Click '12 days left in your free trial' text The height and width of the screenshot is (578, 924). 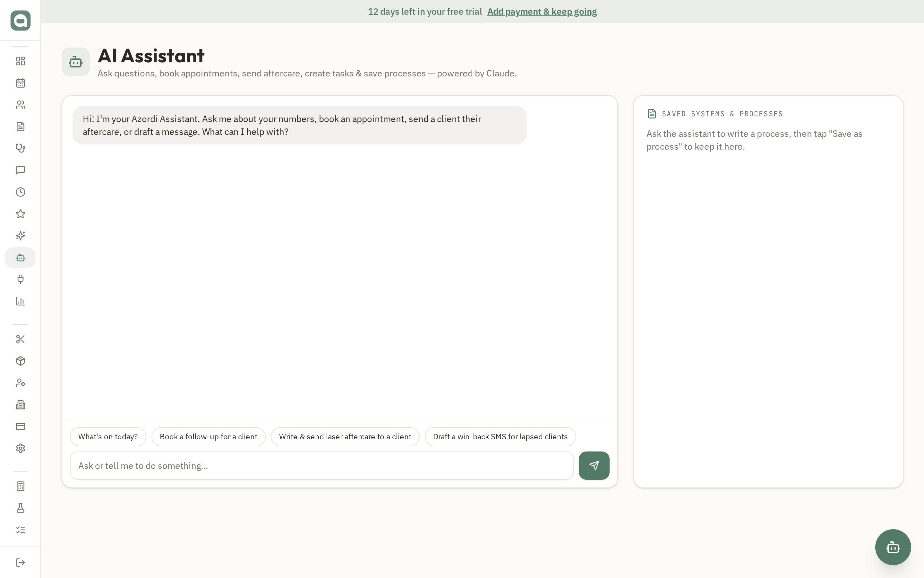pyautogui.click(x=425, y=12)
